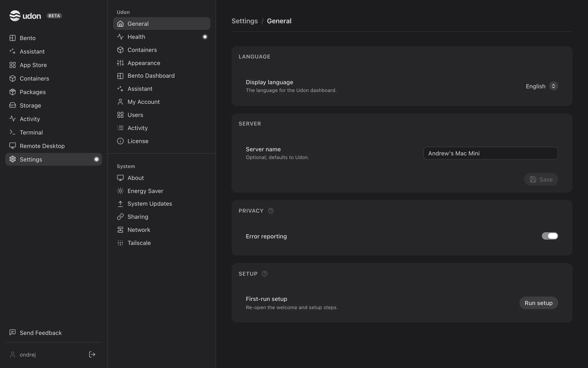Click the System Updates upload icon
The image size is (588, 368).
pyautogui.click(x=120, y=204)
